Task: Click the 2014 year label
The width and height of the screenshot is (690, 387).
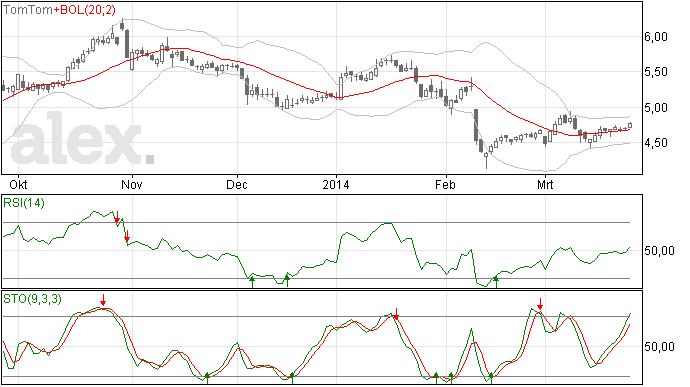Action: [336, 184]
